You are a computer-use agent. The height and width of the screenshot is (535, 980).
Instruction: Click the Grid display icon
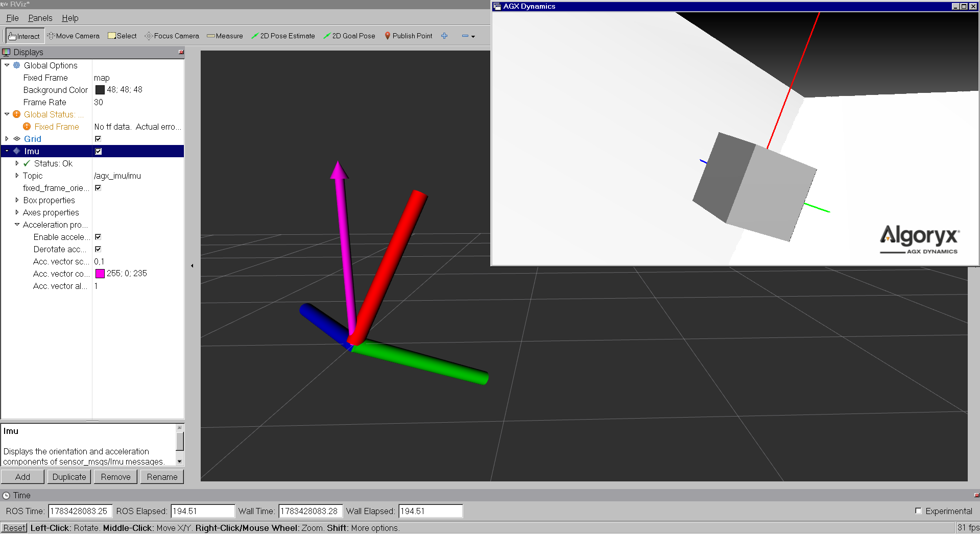[x=17, y=139]
